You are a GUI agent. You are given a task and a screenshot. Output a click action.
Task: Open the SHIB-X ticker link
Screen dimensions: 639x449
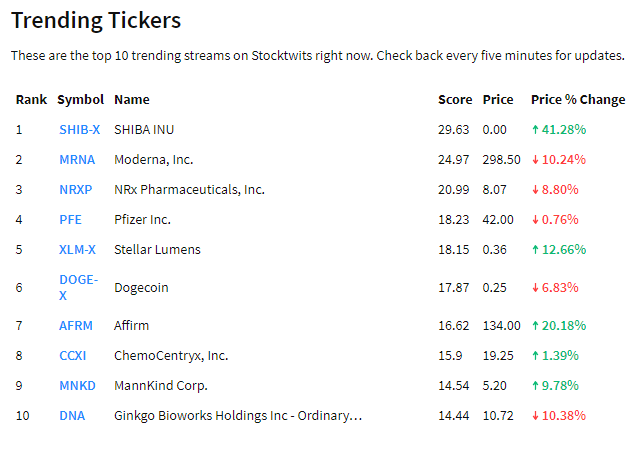tap(79, 130)
